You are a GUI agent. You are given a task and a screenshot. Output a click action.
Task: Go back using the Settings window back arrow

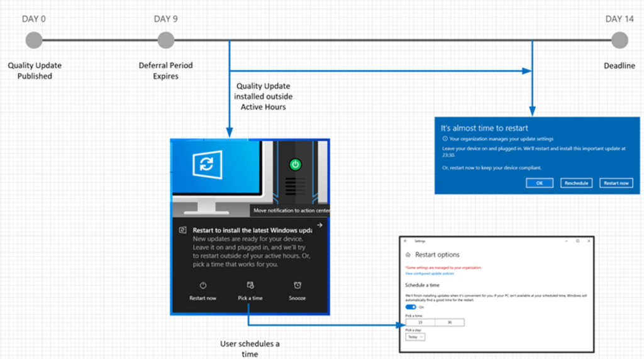[x=406, y=241]
